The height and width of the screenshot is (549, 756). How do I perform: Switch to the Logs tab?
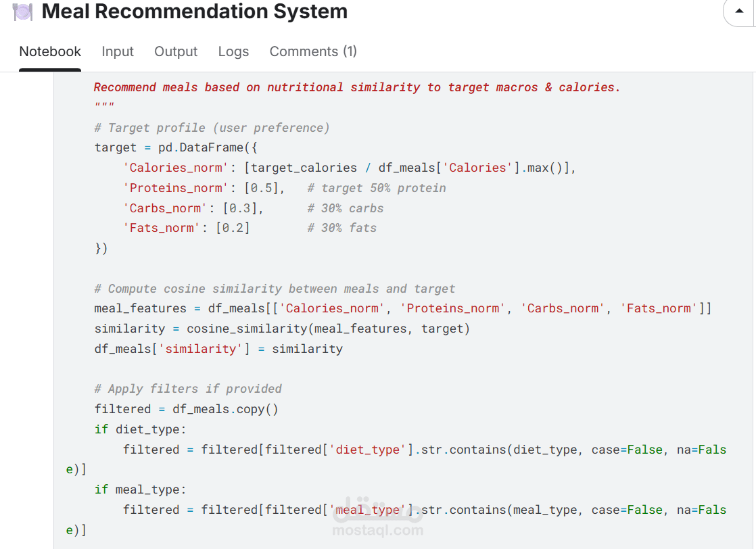coord(233,51)
